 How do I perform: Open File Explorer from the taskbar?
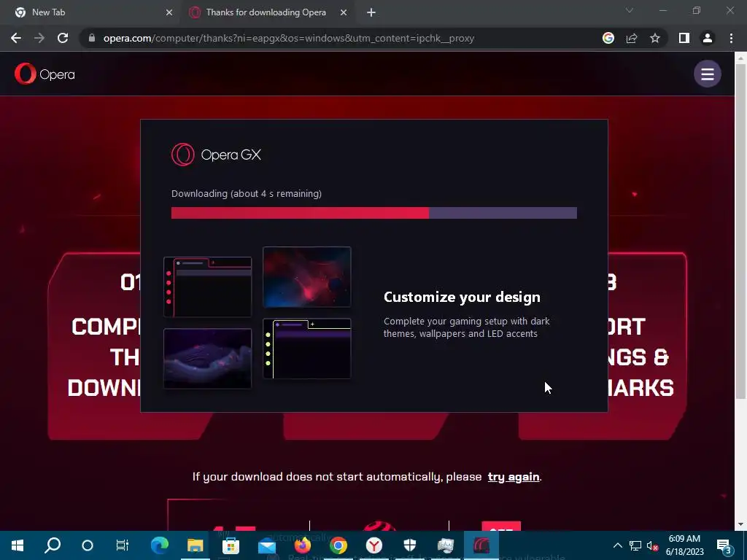[x=196, y=545]
